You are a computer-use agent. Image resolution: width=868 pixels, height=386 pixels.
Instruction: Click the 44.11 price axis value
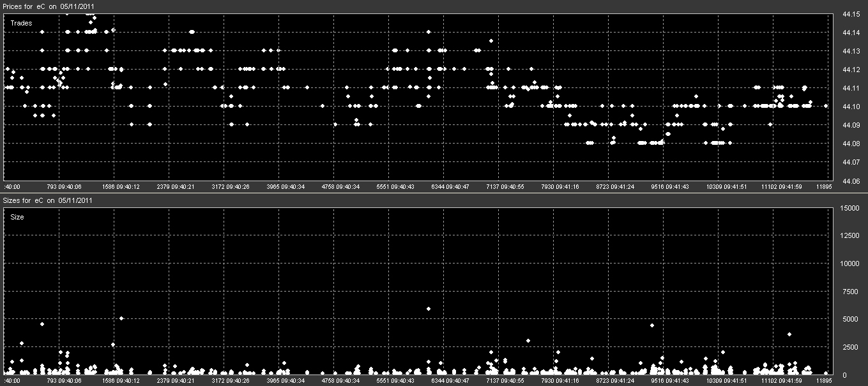(x=850, y=88)
